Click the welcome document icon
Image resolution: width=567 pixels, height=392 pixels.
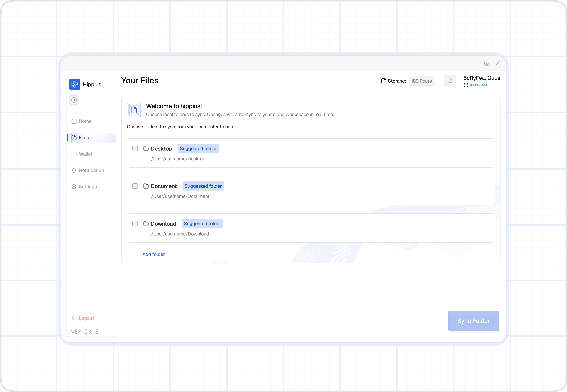coord(134,110)
